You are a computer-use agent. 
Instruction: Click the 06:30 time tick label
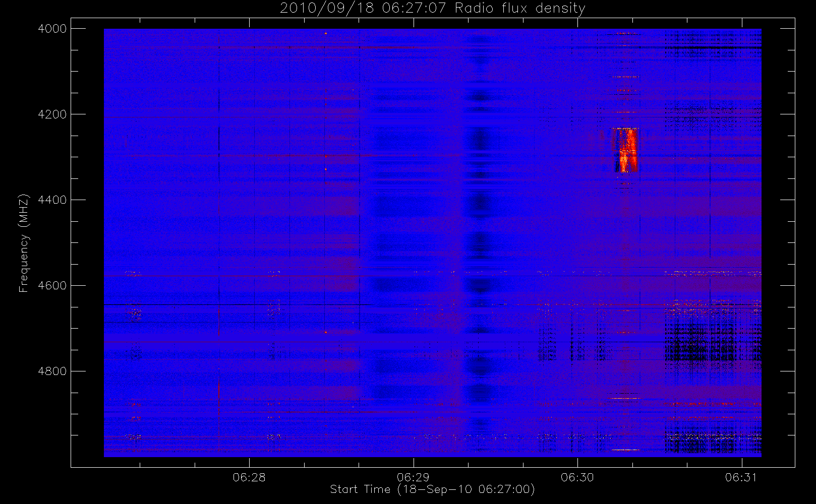(x=577, y=477)
